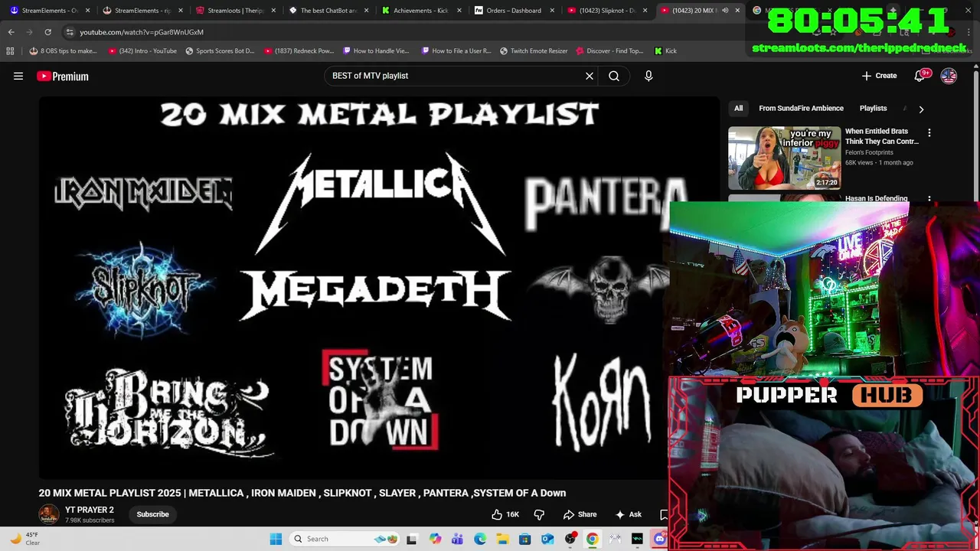Screen dimensions: 980x551
Task: Open (342) Intro - YouTube bookmark
Action: click(142, 51)
